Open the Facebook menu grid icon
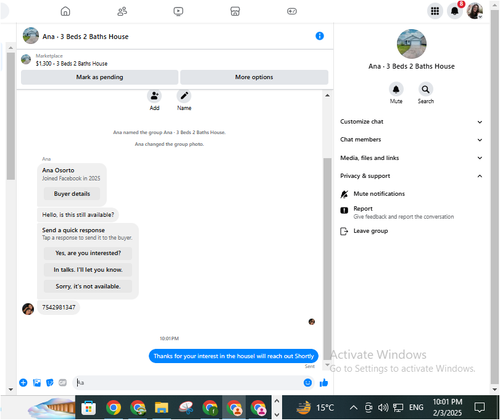 [435, 11]
